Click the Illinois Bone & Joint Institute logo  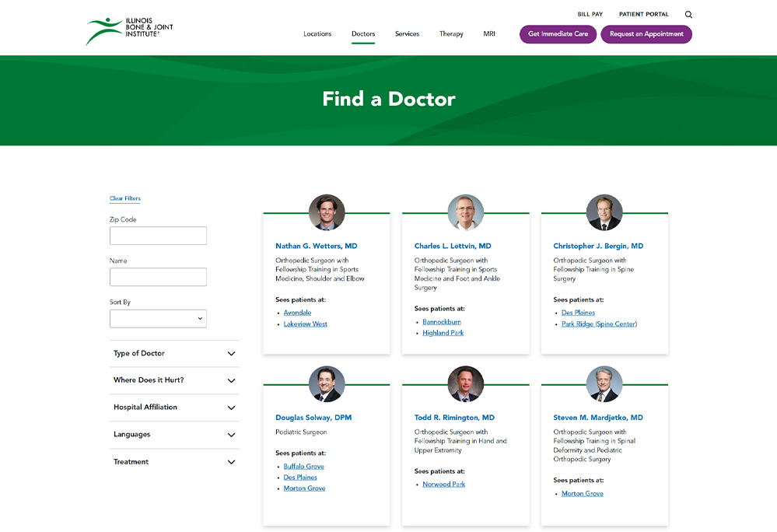(129, 30)
